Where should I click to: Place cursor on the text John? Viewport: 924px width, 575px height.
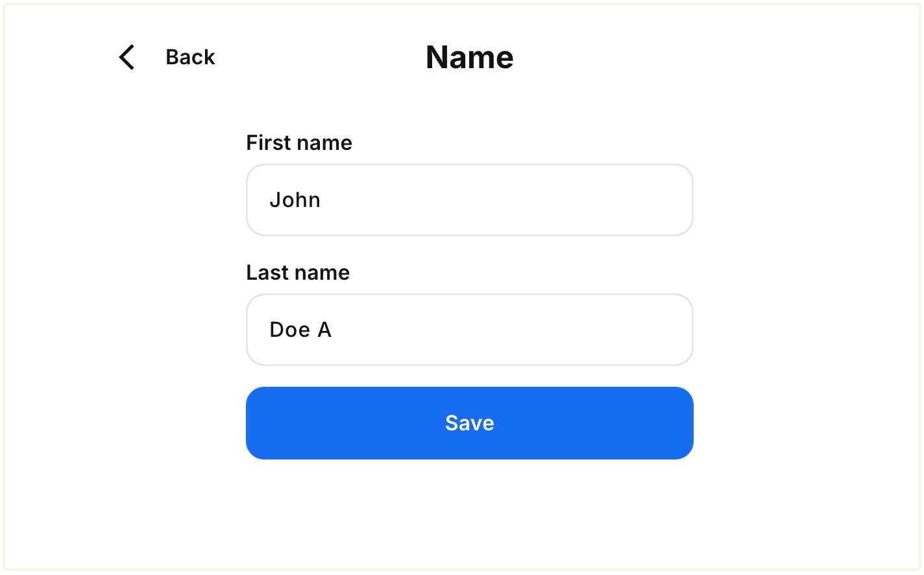[x=295, y=200]
